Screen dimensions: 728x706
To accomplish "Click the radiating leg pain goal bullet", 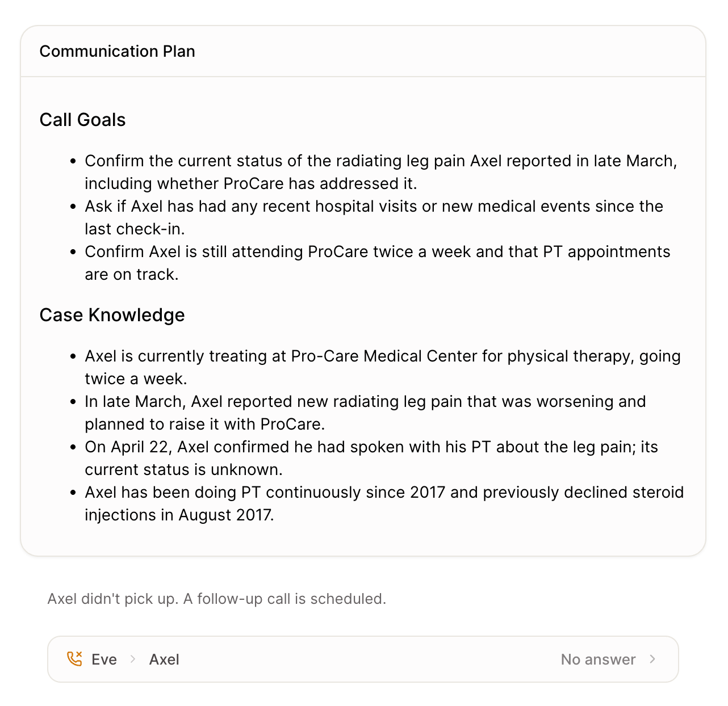I will (x=380, y=172).
